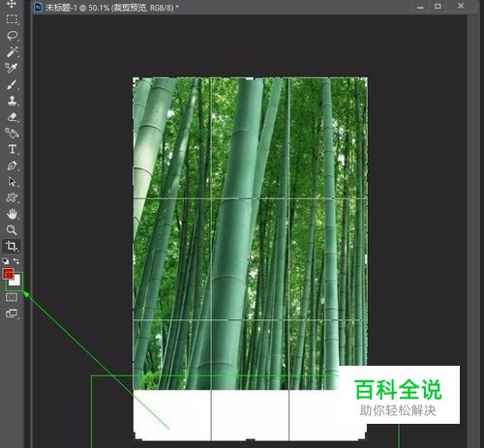Screen dimensions: 484x448
Task: Select the Paint Bucket tool
Action: click(12, 133)
